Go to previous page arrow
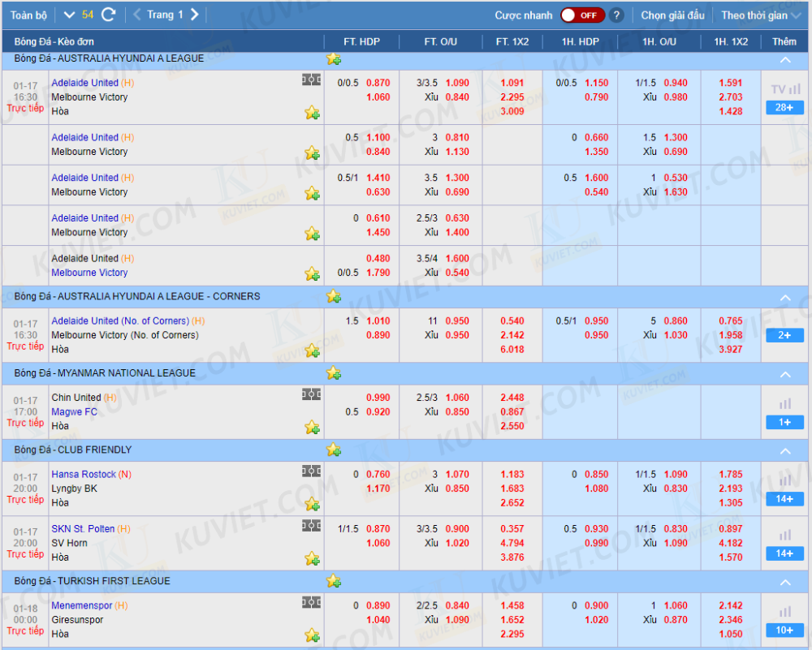Viewport: 812px width, 650px height. pyautogui.click(x=137, y=15)
